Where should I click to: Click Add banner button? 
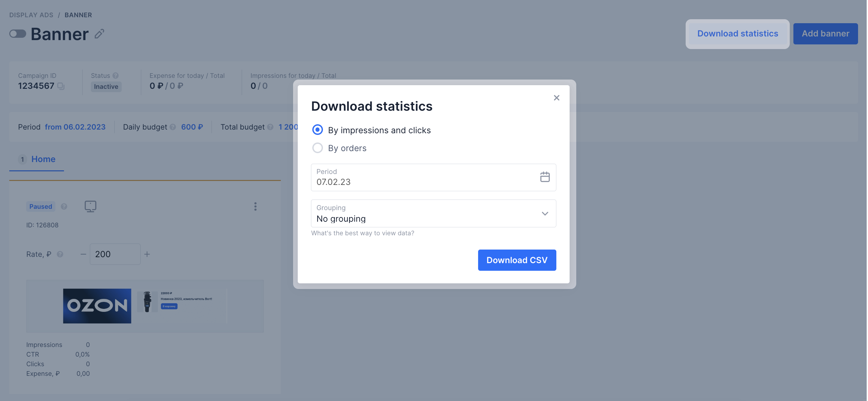click(825, 34)
